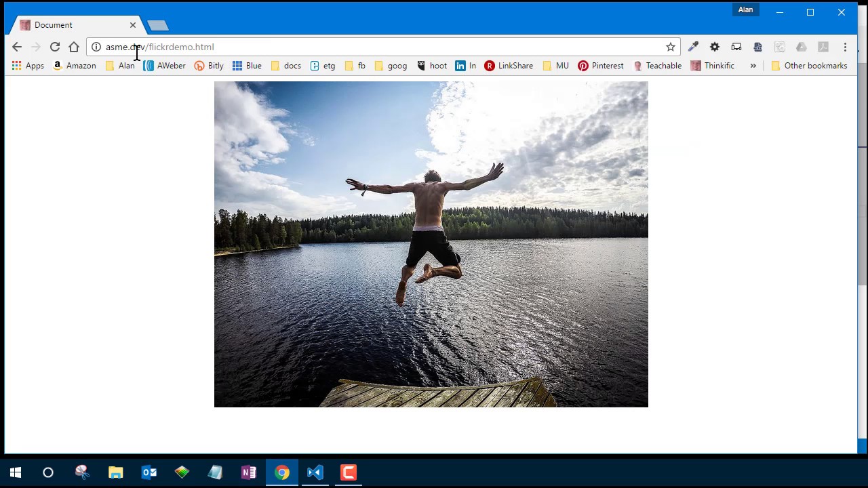Open the hoot bookmark

pos(431,66)
